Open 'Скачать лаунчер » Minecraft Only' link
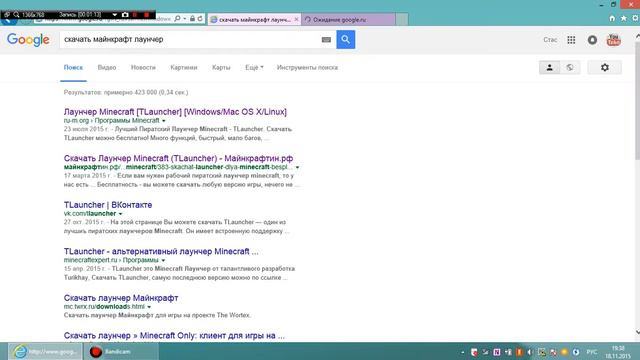The image size is (640, 360). [174, 336]
